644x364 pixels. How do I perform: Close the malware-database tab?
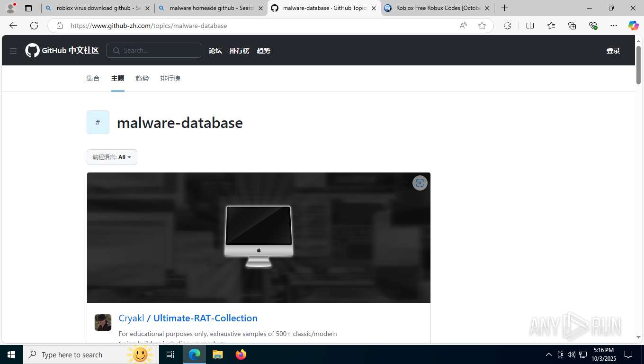[374, 8]
